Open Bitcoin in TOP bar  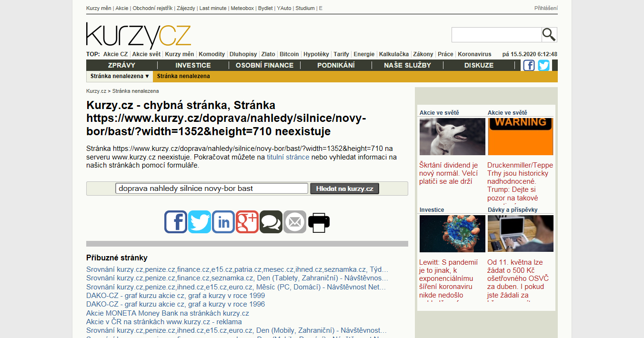(289, 54)
